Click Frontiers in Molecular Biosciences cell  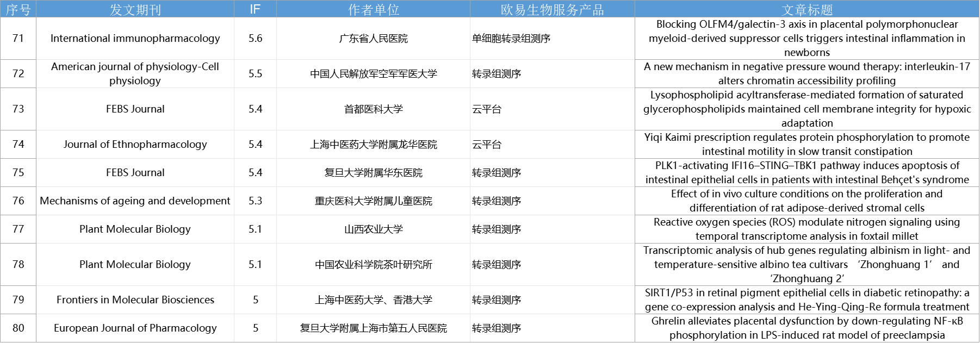[x=135, y=300]
